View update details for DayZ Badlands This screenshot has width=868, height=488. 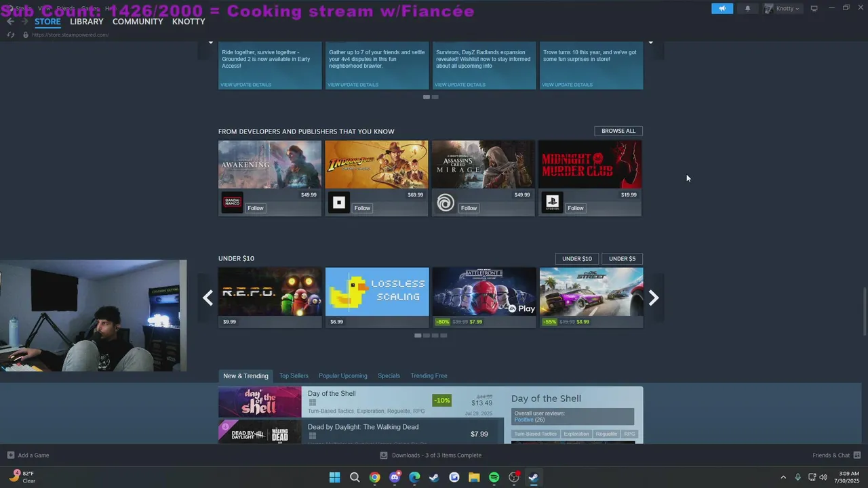(460, 85)
